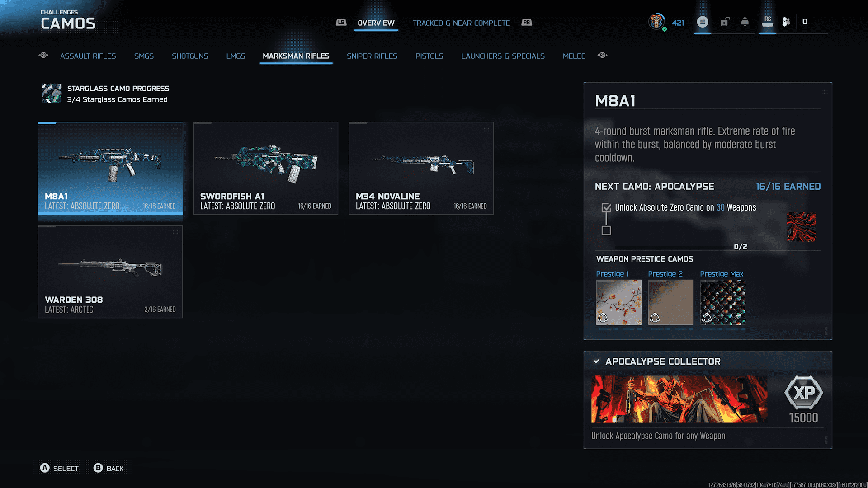Open the social party icon
The image size is (868, 488).
(x=786, y=22)
